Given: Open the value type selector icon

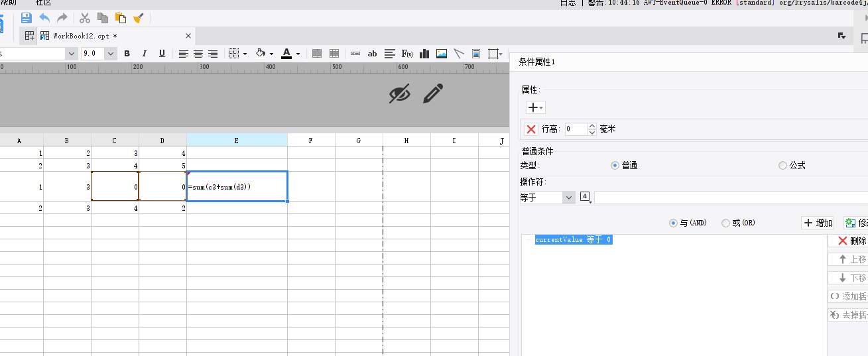Looking at the screenshot, I should pos(586,197).
